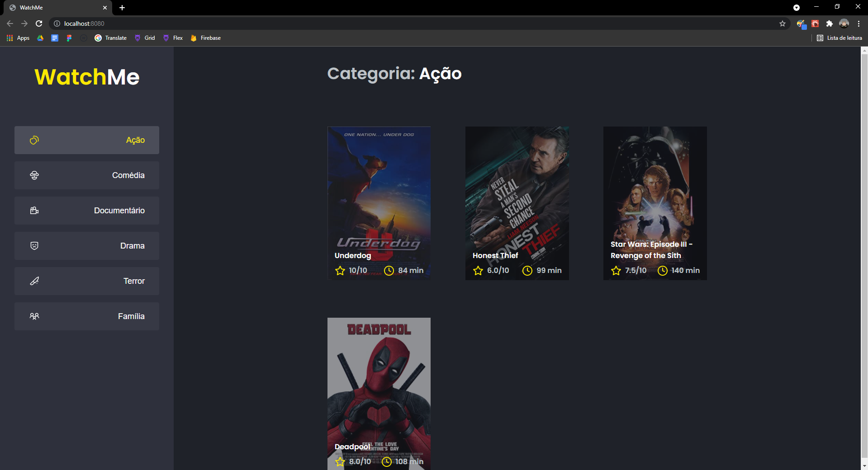The height and width of the screenshot is (470, 868).
Task: Click the Deadpool clock icon
Action: tap(387, 461)
